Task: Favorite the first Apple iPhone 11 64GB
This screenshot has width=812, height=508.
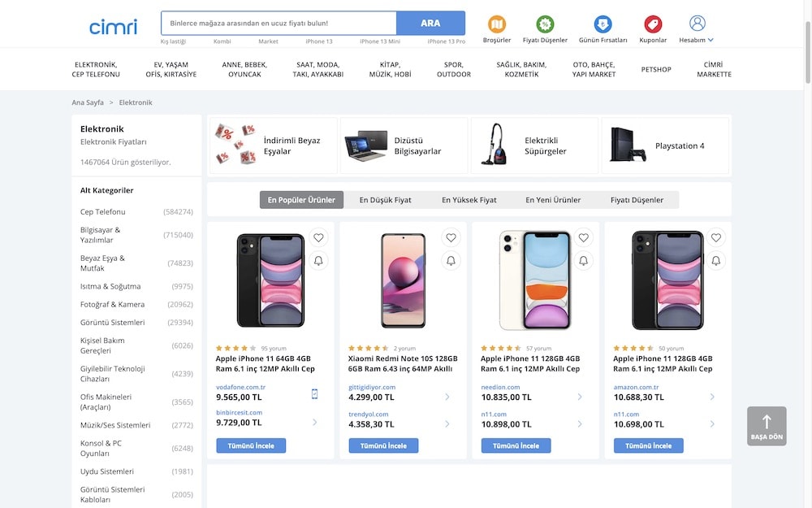Action: point(318,238)
